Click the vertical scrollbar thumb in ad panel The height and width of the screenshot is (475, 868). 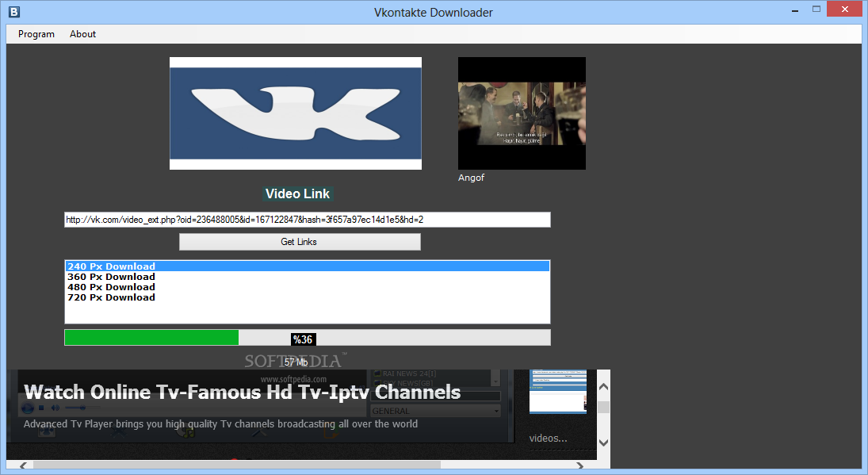[x=603, y=408]
